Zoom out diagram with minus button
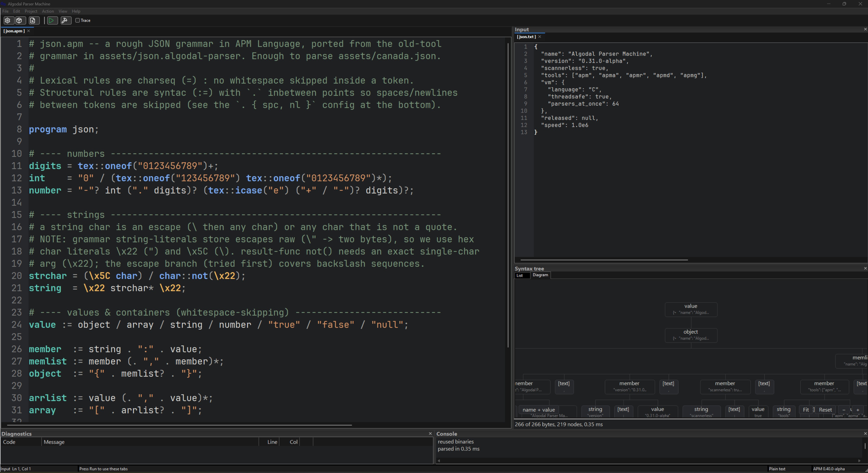 844,410
